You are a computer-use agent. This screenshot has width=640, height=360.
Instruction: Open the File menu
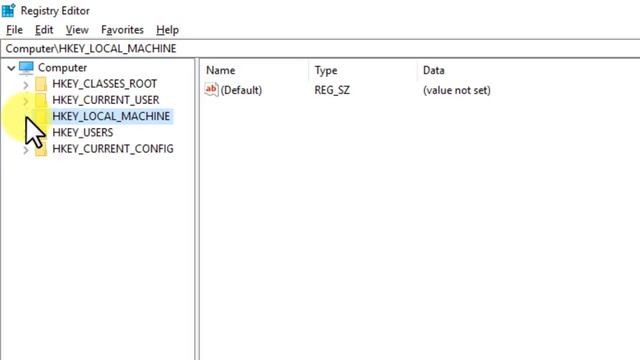[14, 30]
